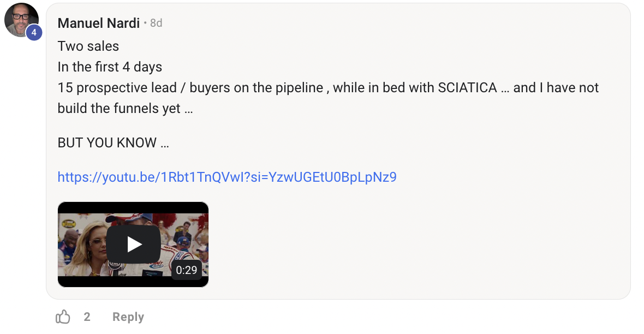Click "build the funnels yet …" text

pos(125,108)
